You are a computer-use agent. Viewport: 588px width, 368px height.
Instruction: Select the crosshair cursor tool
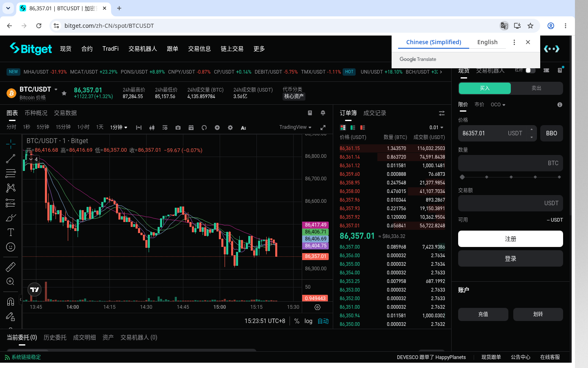click(x=11, y=144)
